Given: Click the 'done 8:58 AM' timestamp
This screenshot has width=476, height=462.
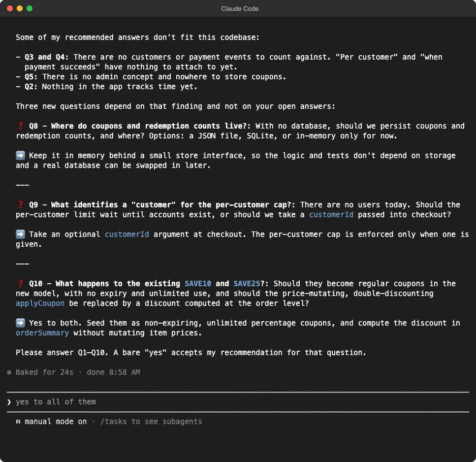Looking at the screenshot, I should (x=113, y=372).
